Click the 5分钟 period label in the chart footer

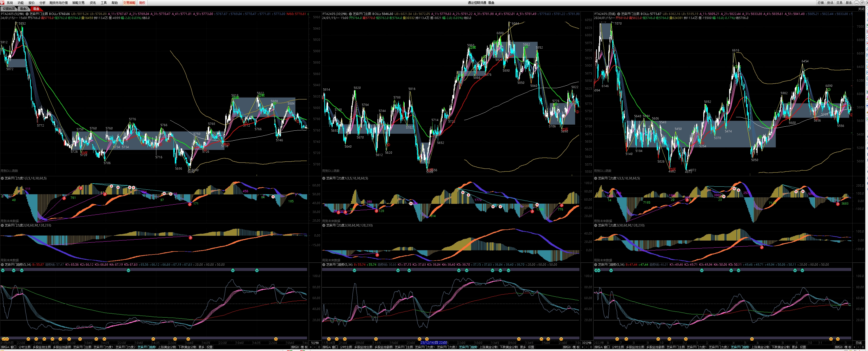pyautogui.click(x=315, y=343)
